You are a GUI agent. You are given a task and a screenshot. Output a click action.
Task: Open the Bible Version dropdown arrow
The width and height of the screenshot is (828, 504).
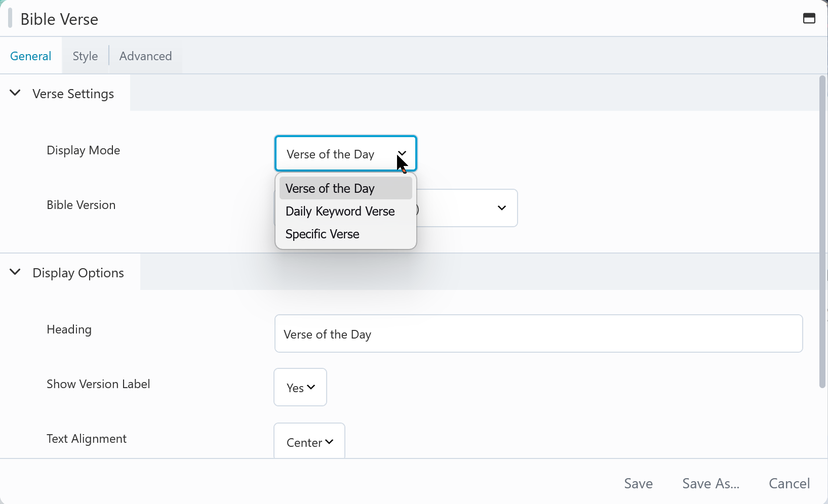click(501, 208)
